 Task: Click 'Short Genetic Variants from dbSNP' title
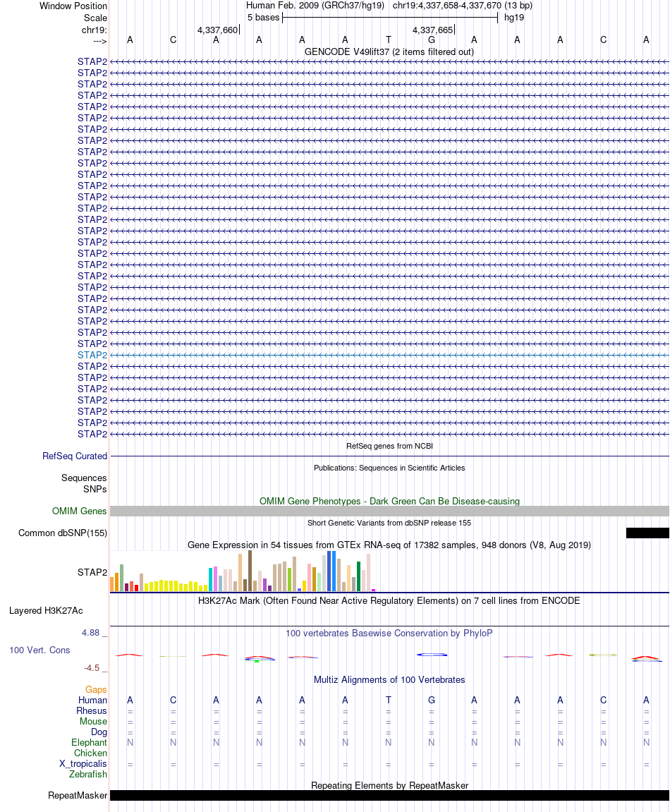pos(389,523)
